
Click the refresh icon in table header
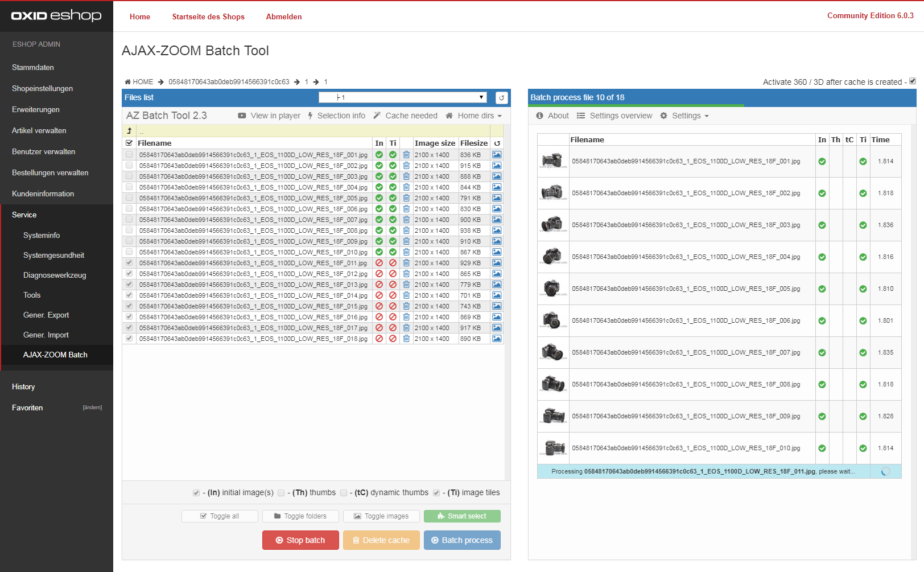(x=497, y=143)
